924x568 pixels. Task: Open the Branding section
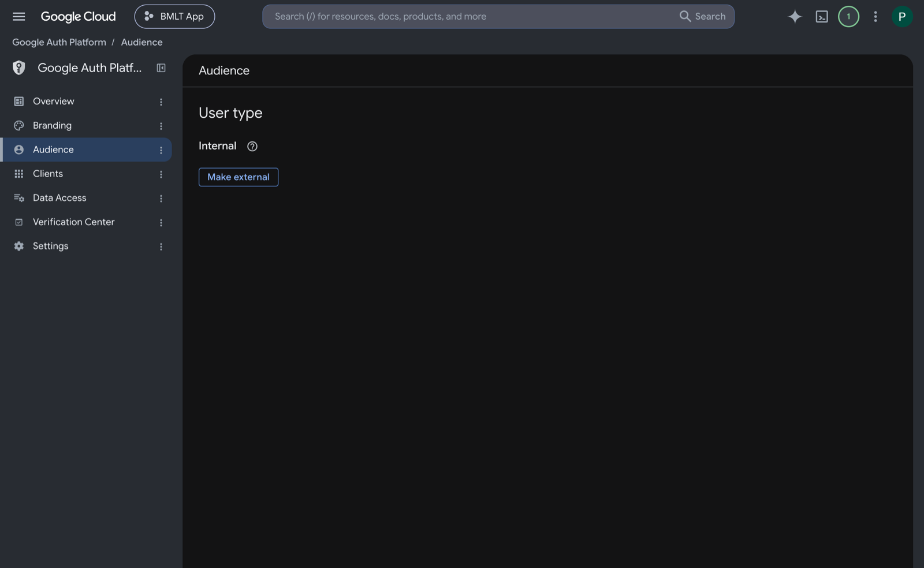pos(87,126)
